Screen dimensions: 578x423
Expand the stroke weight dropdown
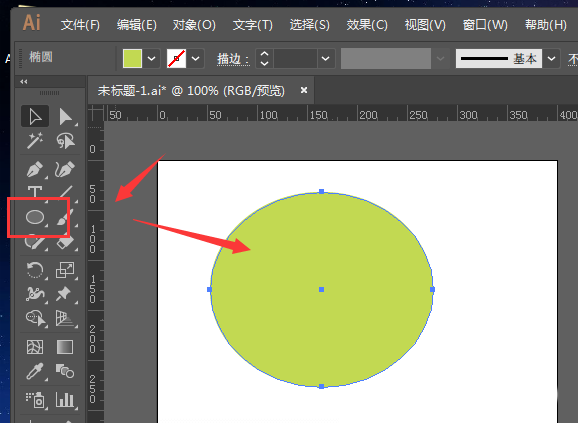[x=325, y=59]
